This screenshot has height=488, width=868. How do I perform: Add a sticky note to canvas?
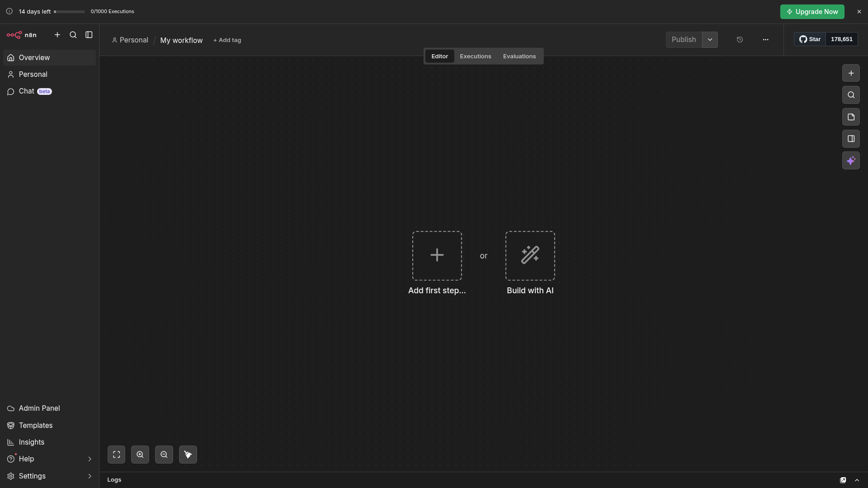pyautogui.click(x=851, y=117)
